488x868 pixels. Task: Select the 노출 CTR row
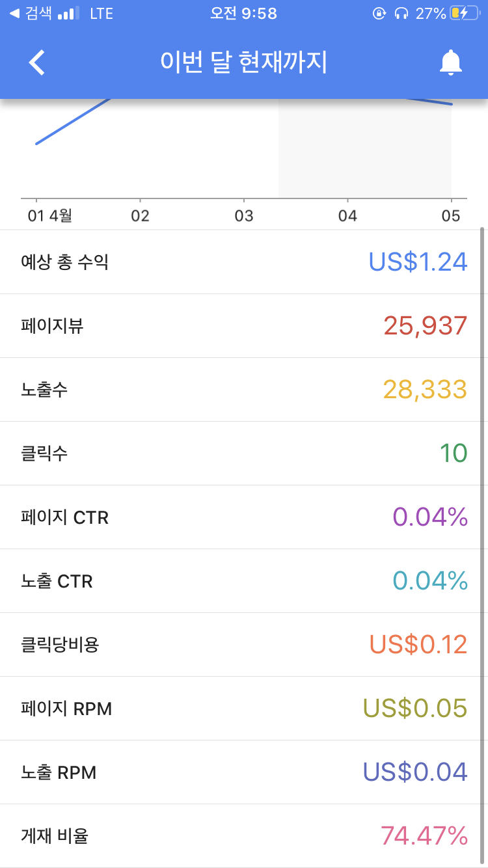[x=244, y=581]
